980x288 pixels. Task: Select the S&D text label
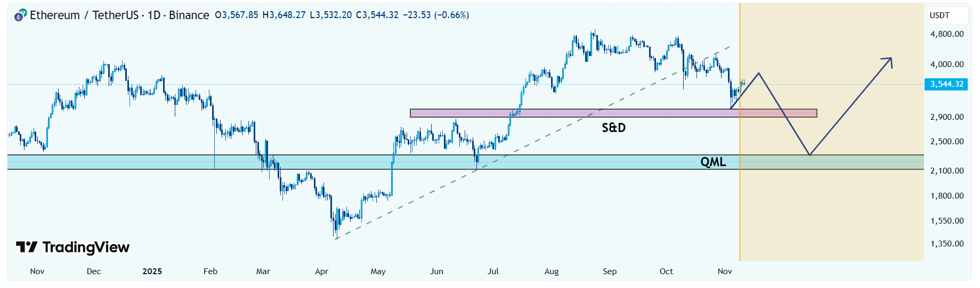coord(613,128)
